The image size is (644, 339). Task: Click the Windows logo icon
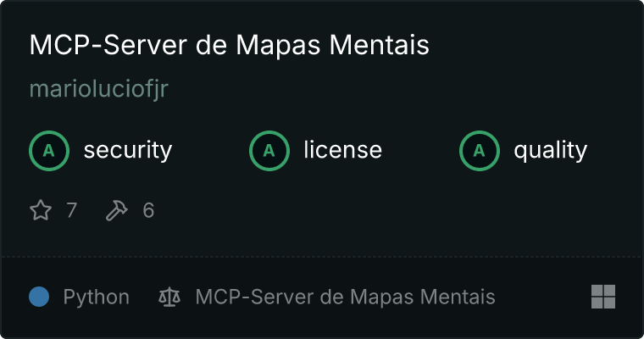[603, 297]
